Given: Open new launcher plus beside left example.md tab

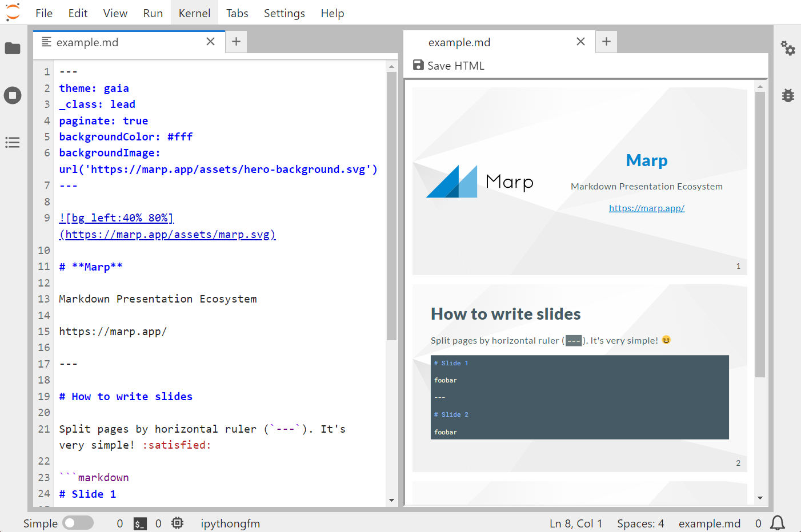Looking at the screenshot, I should 236,41.
